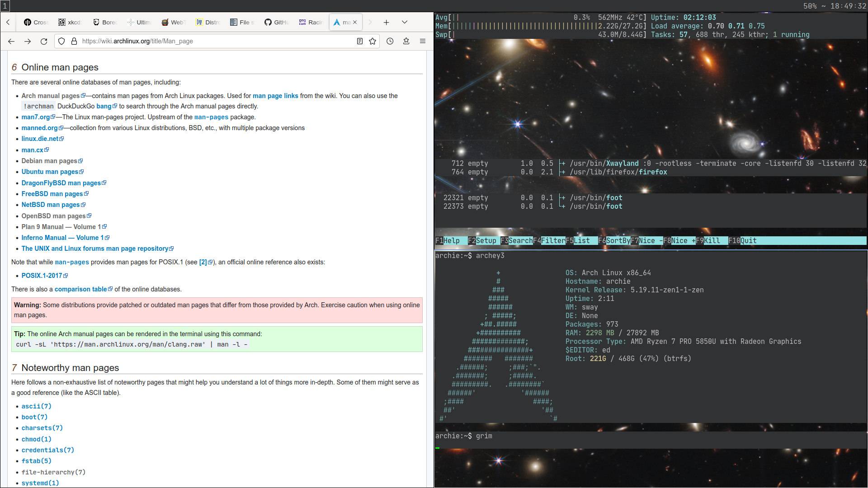Screen dimensions: 868x488
Task: Open the Firefox hamburger application menu
Action: (x=423, y=41)
